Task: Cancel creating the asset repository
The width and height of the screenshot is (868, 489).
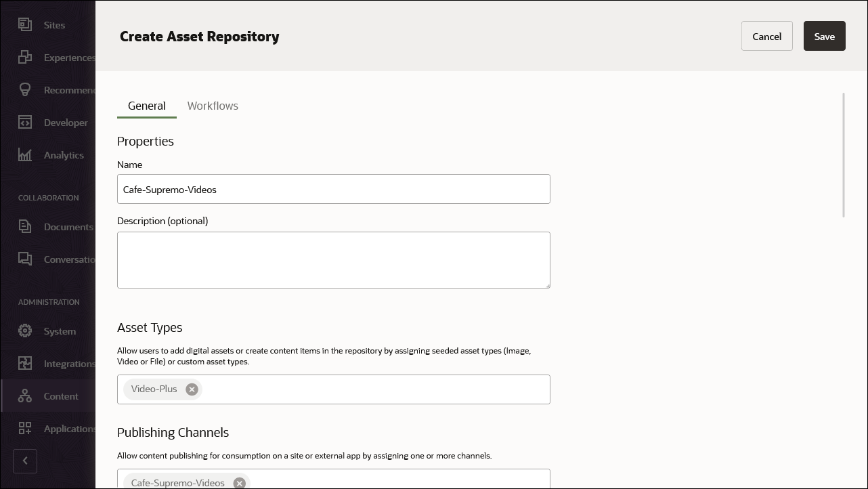Action: click(x=766, y=36)
